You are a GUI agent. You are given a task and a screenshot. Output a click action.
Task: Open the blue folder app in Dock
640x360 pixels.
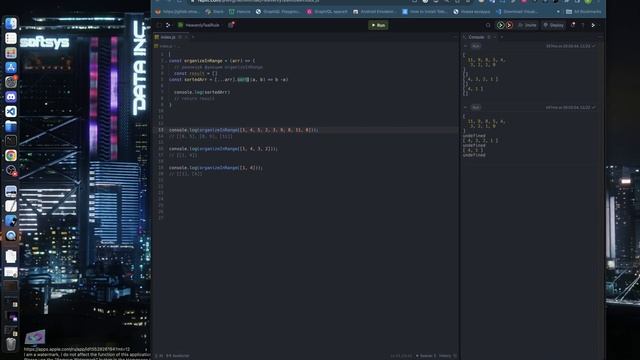[x=11, y=126]
